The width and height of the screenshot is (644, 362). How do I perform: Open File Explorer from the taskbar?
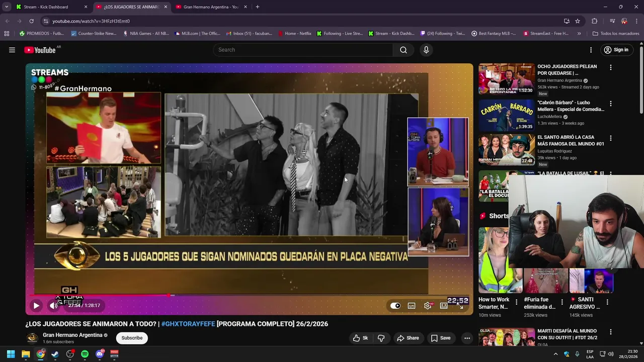tap(26, 354)
